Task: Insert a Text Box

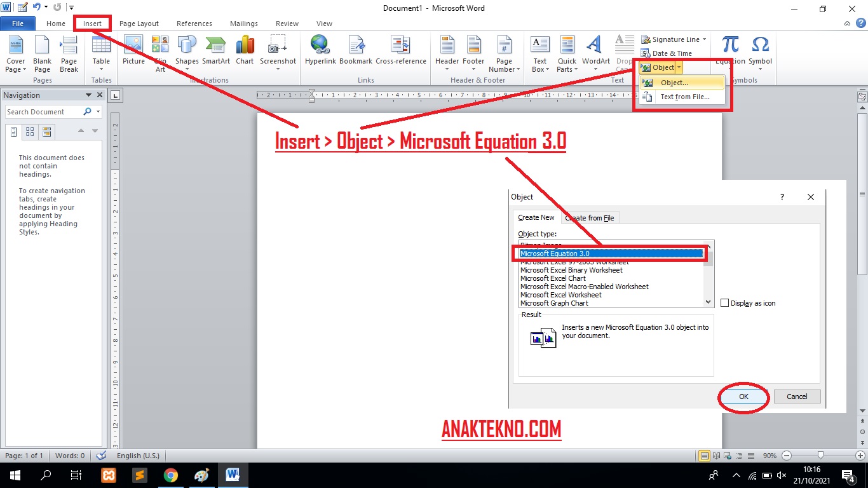Action: pyautogui.click(x=539, y=54)
